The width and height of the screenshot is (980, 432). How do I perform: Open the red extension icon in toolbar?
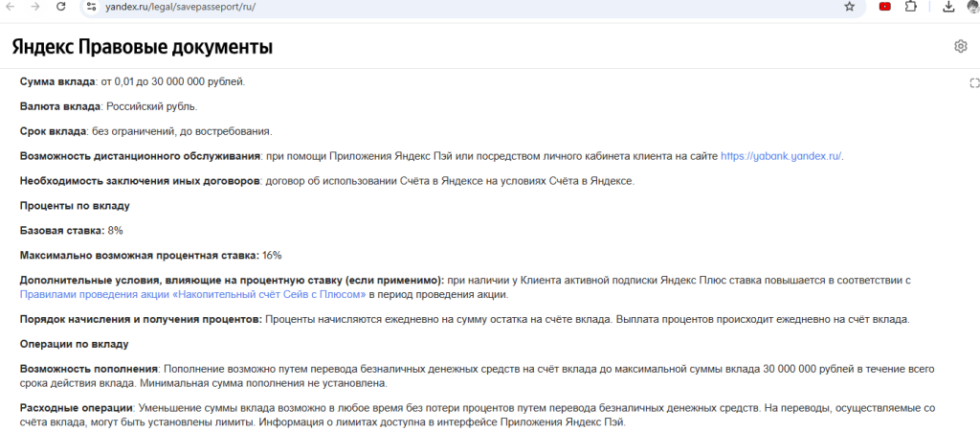click(x=885, y=7)
